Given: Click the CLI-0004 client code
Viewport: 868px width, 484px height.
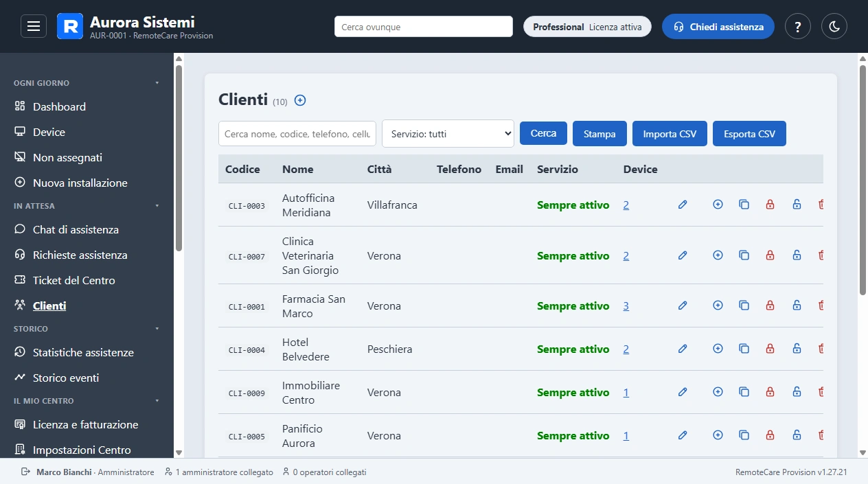Looking at the screenshot, I should point(247,350).
